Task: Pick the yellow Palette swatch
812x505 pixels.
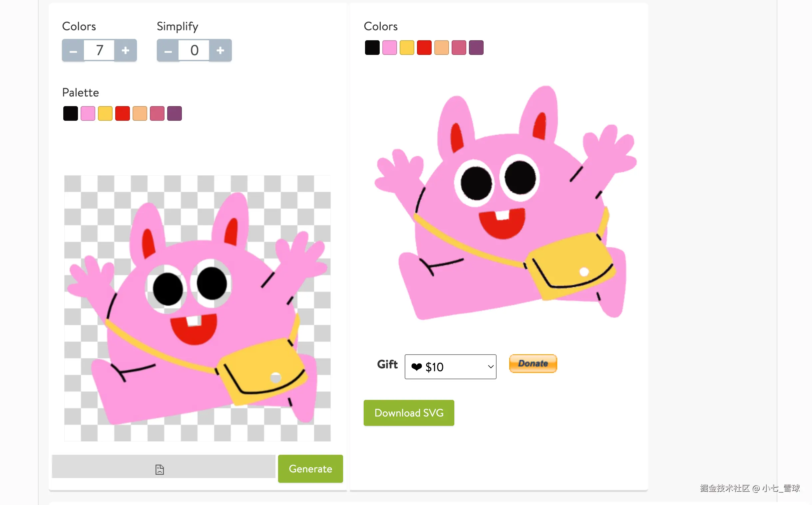Action: point(105,113)
